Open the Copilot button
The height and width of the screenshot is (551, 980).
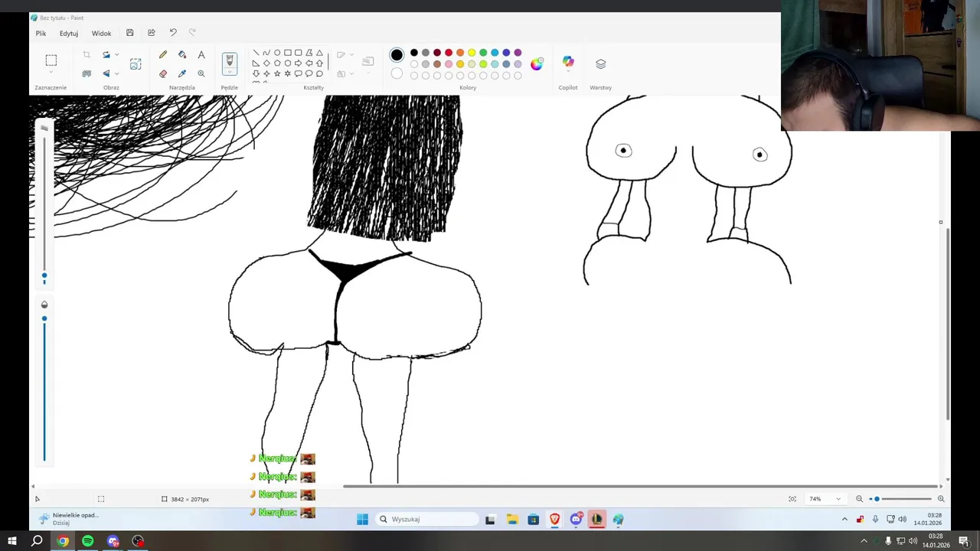point(568,63)
